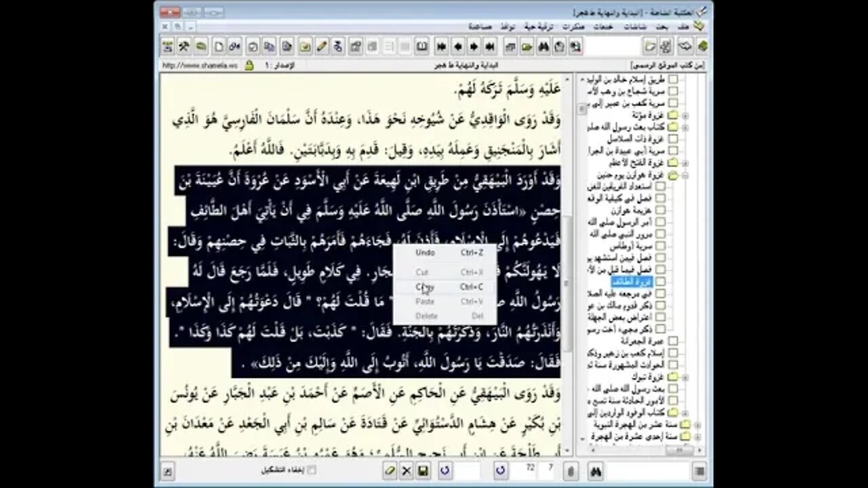Click the X delete icon in bottom bar

click(406, 470)
